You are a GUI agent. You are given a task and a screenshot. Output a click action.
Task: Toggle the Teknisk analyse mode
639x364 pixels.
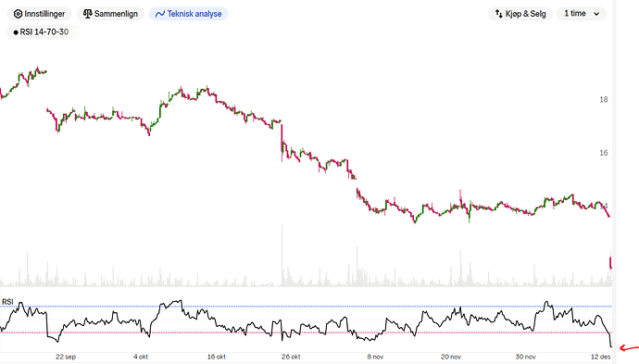pos(188,14)
